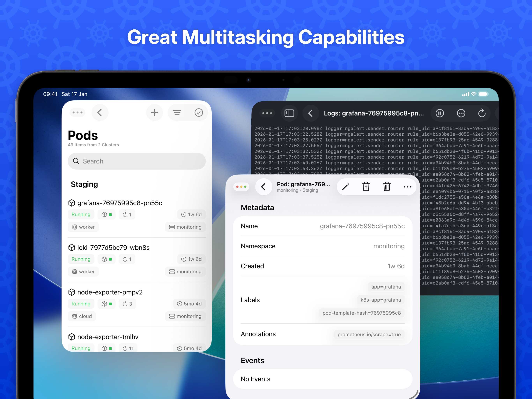Toggle selection mode checkmark in Pods
The image size is (532, 399).
click(199, 113)
